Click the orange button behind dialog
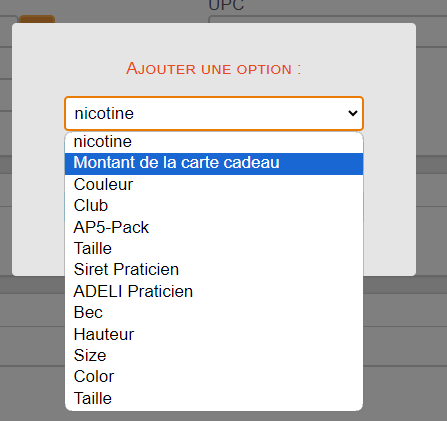447x421 pixels. [x=37, y=19]
